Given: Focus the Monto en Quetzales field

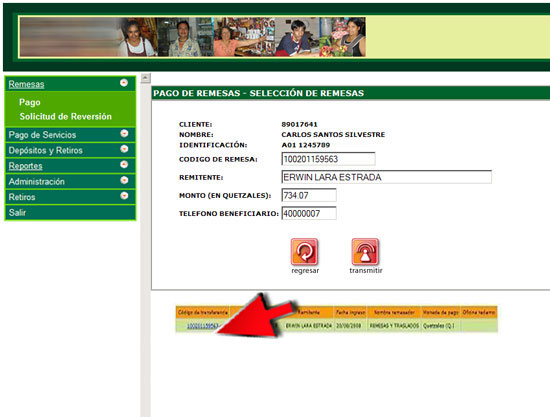Looking at the screenshot, I should pos(309,195).
